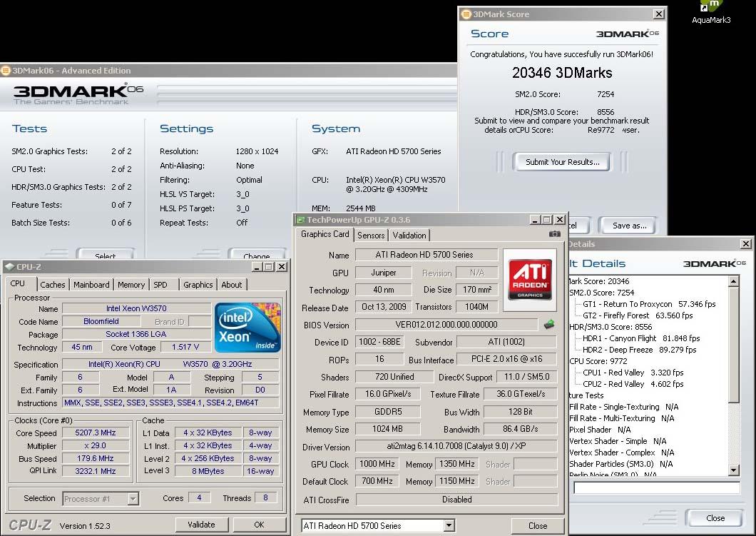Open the Graphics tab in CPU-Z

198,285
